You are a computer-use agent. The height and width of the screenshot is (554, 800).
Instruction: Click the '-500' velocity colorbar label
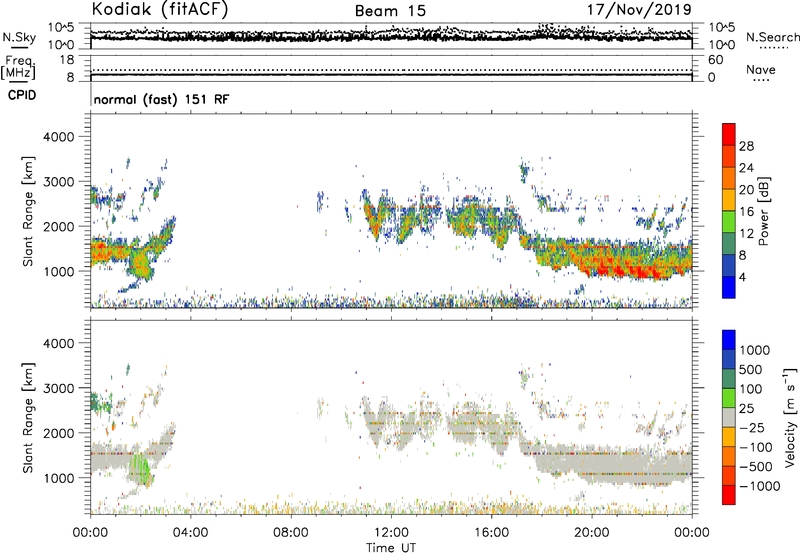[756, 467]
